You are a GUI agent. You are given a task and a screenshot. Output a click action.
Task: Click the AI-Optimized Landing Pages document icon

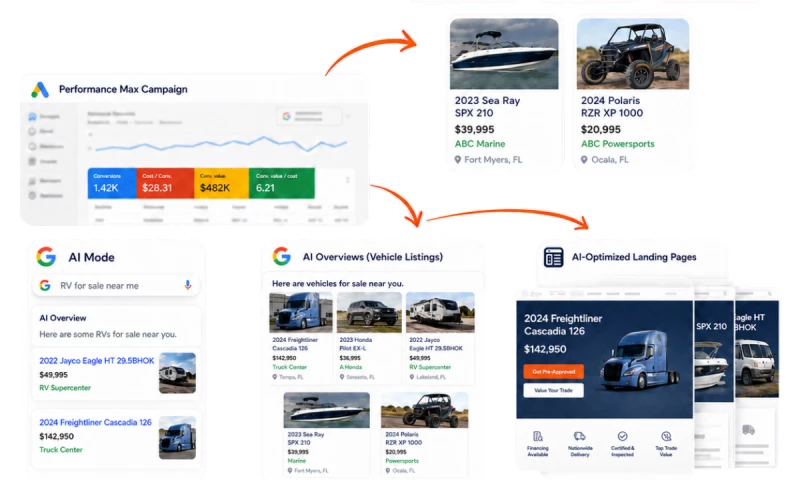[553, 257]
